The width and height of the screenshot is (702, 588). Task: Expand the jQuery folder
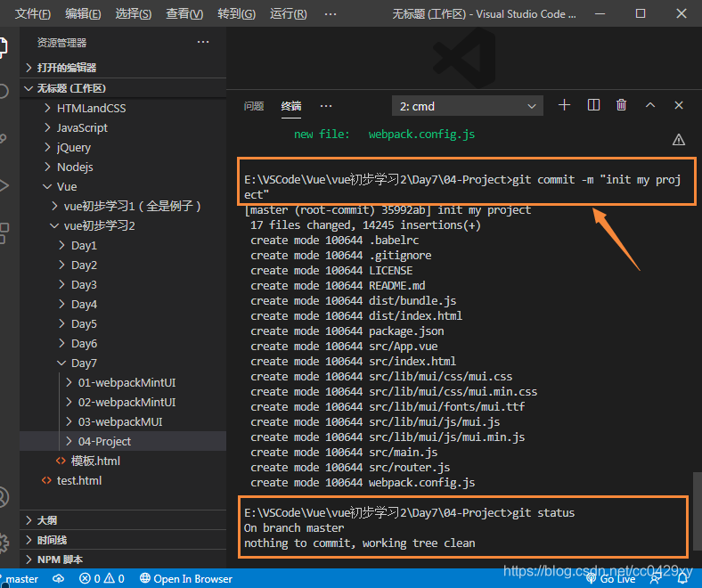pos(123,147)
